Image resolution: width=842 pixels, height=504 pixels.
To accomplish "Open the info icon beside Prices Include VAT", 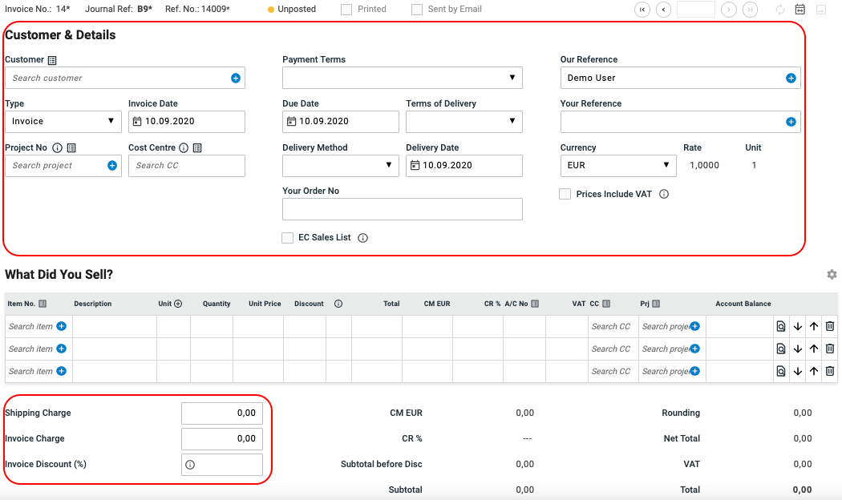I will tap(664, 194).
